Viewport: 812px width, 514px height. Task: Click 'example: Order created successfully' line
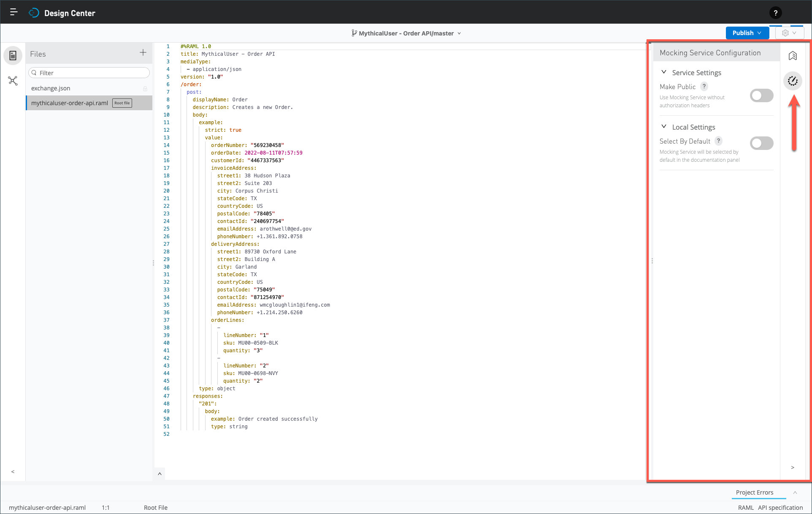[264, 419]
